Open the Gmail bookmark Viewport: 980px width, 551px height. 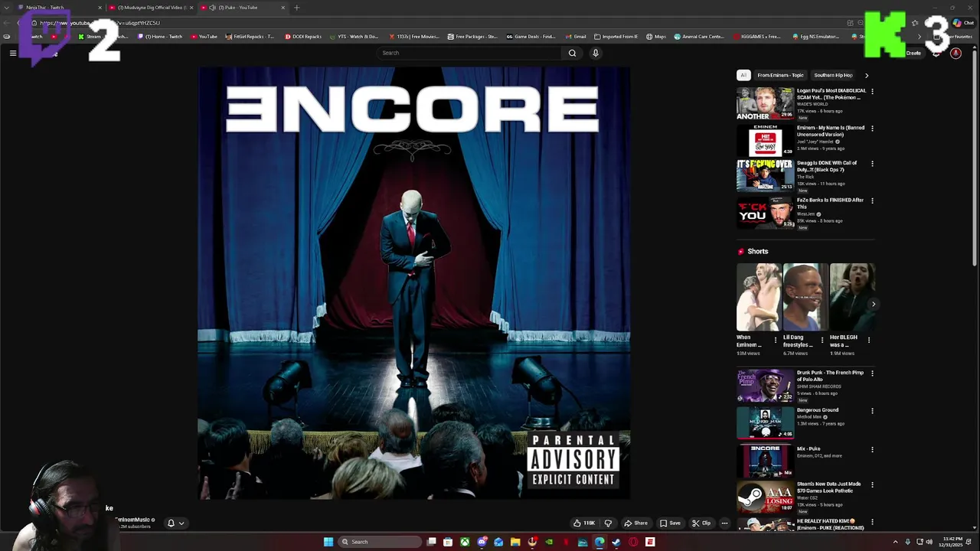click(x=575, y=37)
